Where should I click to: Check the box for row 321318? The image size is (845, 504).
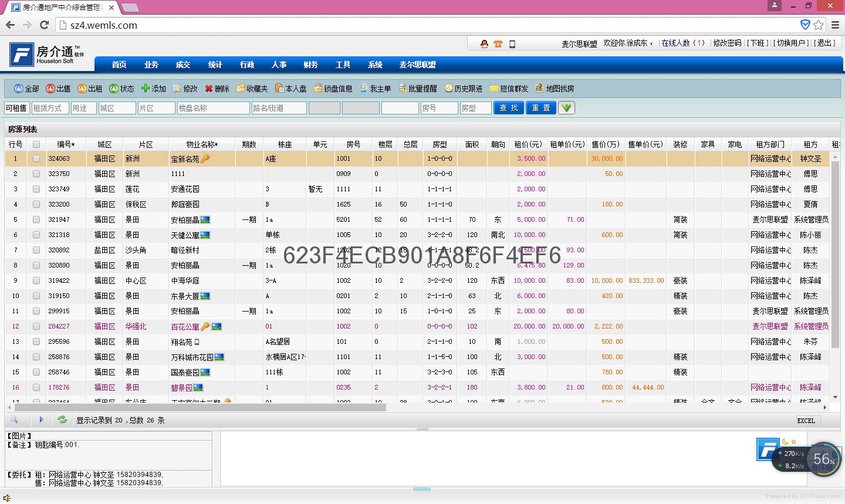(36, 235)
